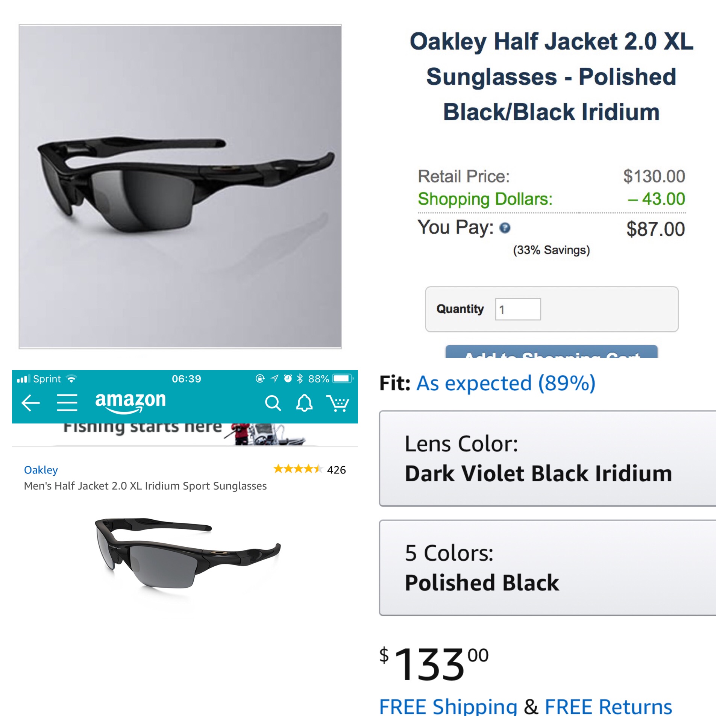Click the help icon beside You Pay
Viewport: 728px width, 728px height.
(x=505, y=228)
